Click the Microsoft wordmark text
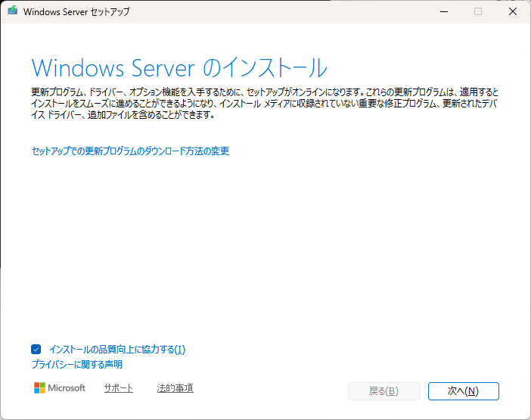531x420 pixels. tap(67, 388)
